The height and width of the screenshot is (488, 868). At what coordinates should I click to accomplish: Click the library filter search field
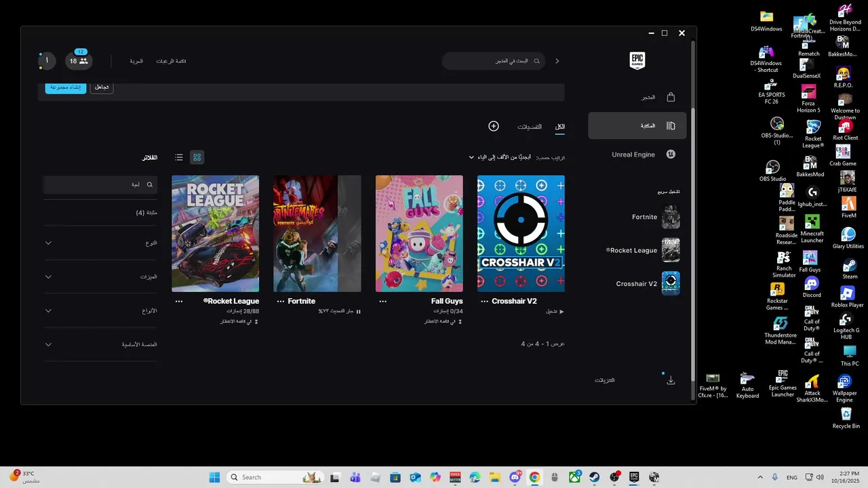pyautogui.click(x=100, y=184)
